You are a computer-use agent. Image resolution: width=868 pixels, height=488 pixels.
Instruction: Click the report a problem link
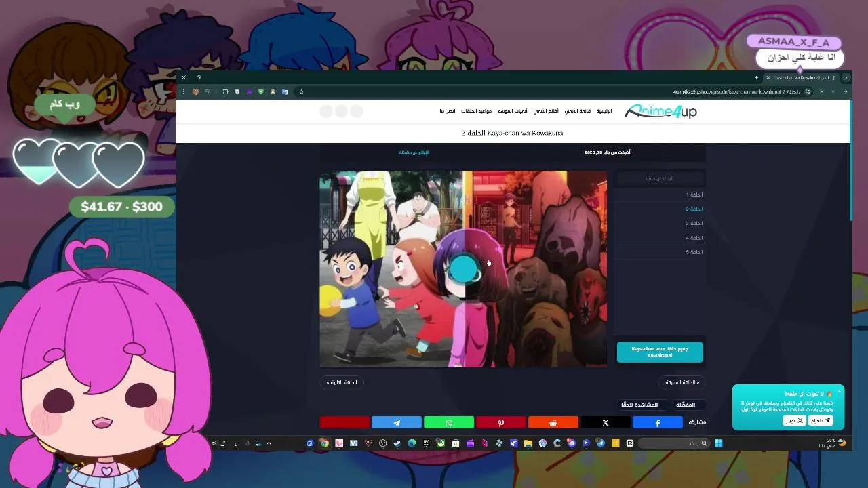[414, 152]
